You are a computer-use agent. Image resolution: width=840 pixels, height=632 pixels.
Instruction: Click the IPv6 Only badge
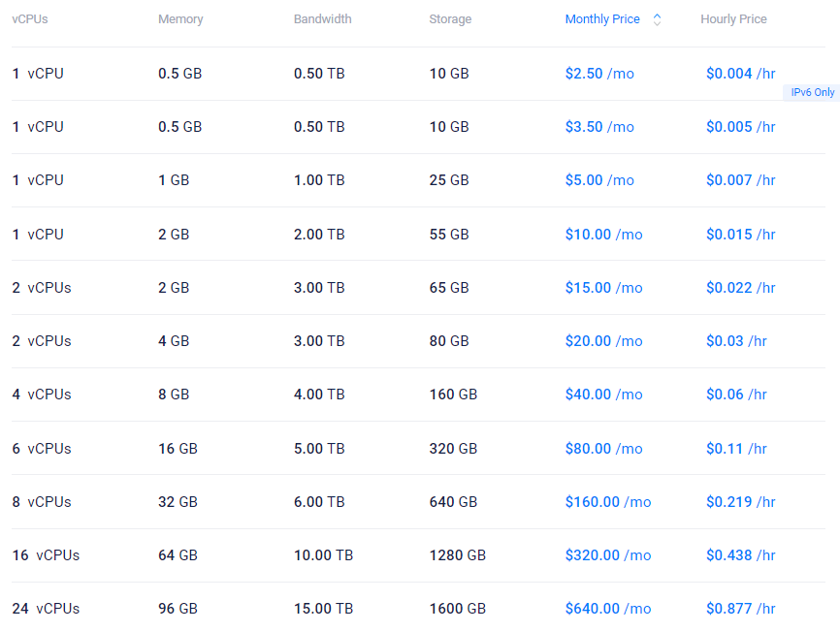pyautogui.click(x=812, y=93)
